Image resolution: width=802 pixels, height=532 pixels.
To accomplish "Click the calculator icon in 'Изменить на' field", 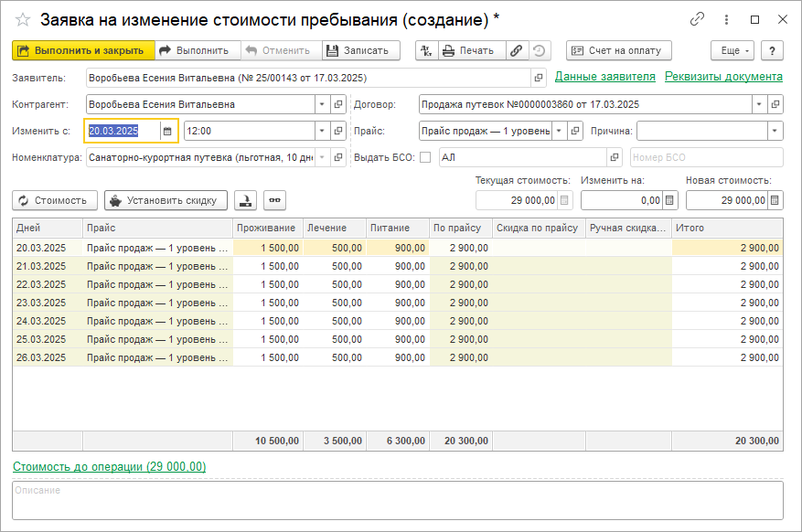I will [x=670, y=200].
